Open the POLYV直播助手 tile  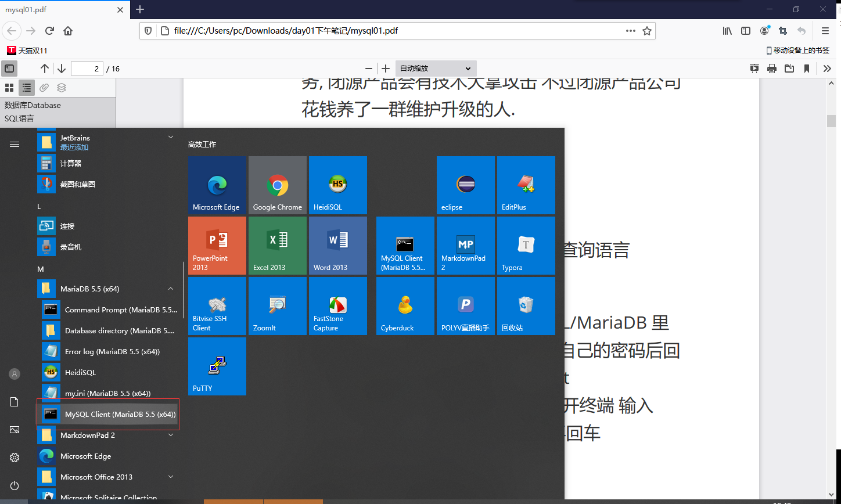click(466, 306)
